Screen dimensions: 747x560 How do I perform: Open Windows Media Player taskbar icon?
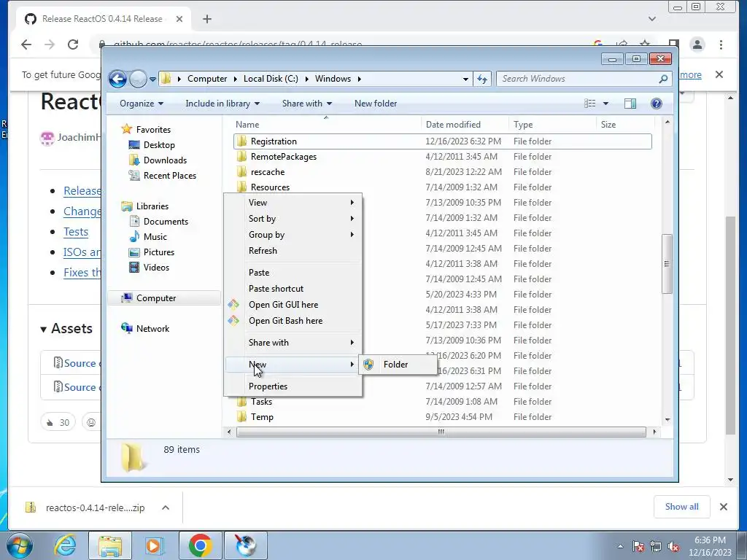click(x=155, y=545)
